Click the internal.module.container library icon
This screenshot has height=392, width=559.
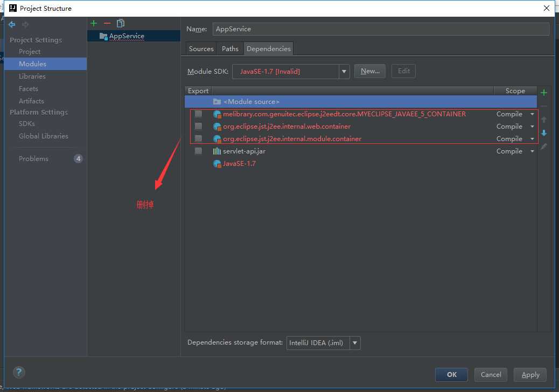(216, 139)
